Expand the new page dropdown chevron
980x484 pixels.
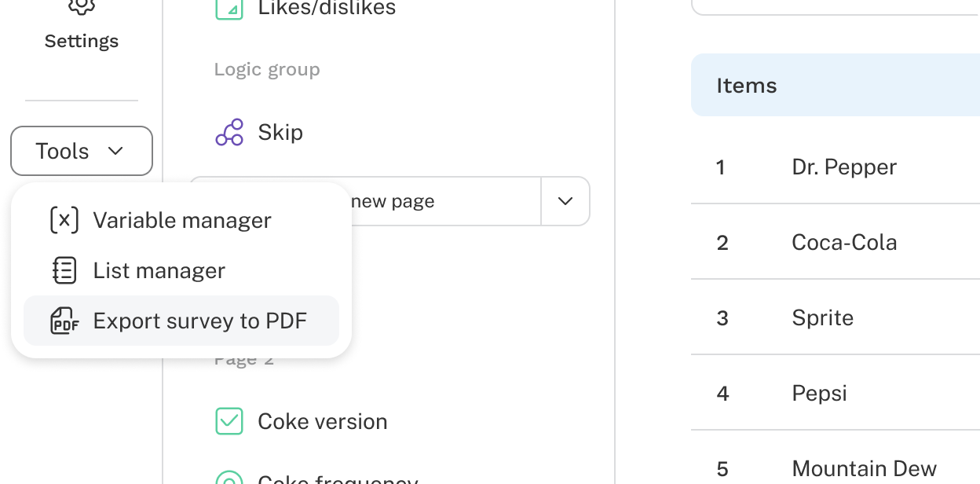coord(565,201)
